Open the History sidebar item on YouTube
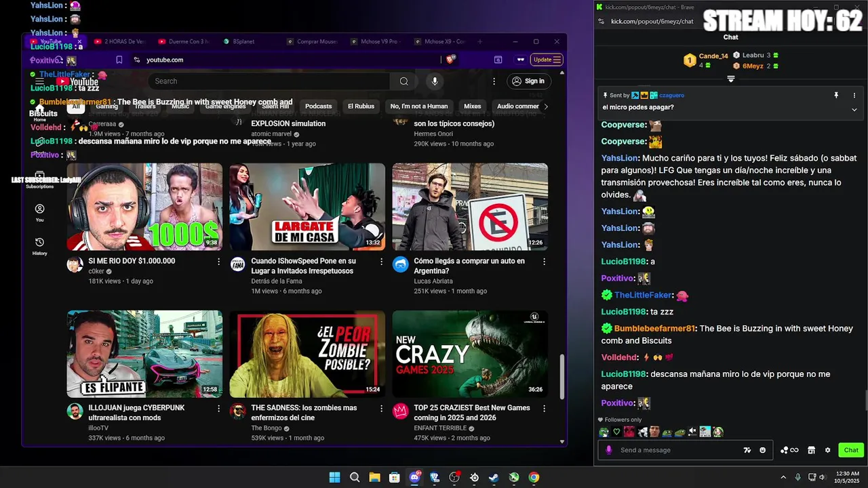This screenshot has height=488, width=868. (x=40, y=246)
